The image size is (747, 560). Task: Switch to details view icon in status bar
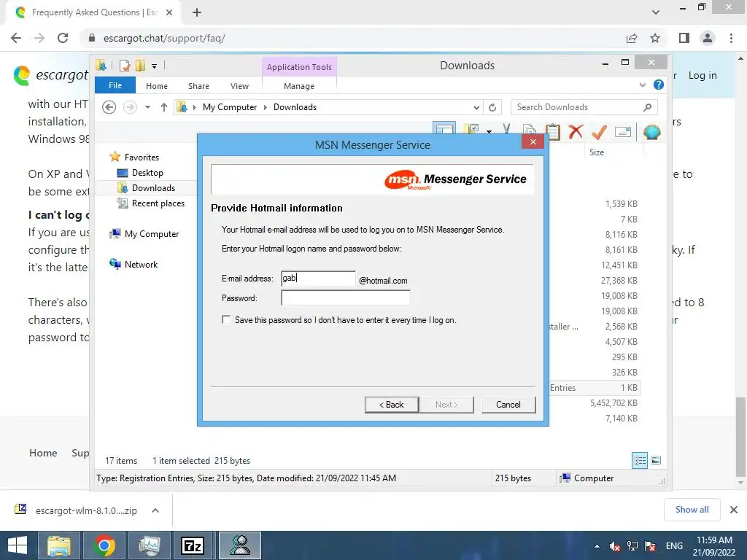pyautogui.click(x=639, y=460)
